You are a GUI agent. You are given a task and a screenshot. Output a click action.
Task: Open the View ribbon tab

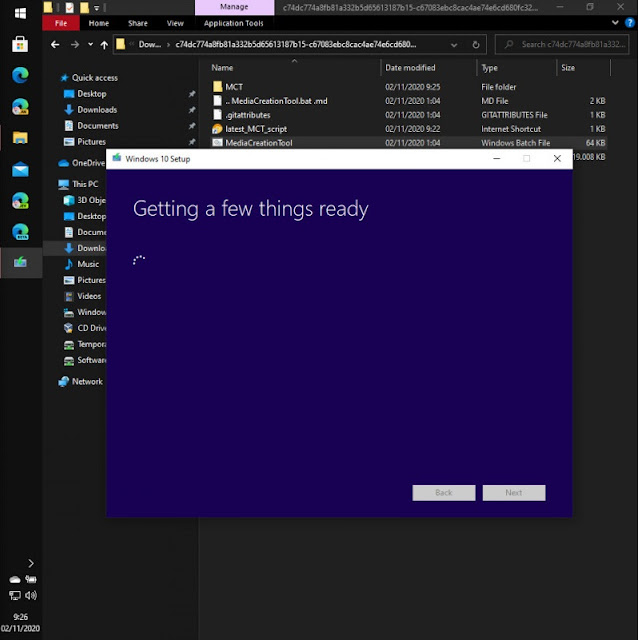tap(175, 23)
